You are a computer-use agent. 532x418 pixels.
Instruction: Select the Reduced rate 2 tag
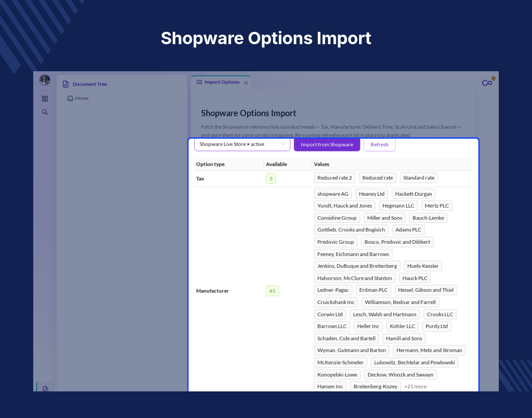click(x=334, y=178)
